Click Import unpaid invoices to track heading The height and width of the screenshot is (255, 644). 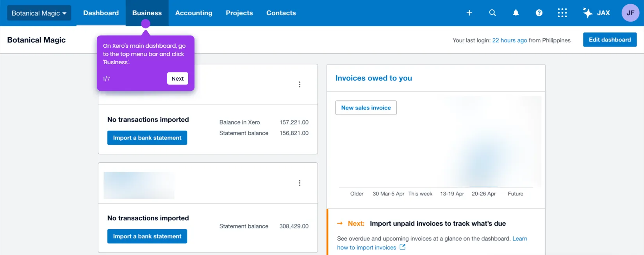click(438, 224)
